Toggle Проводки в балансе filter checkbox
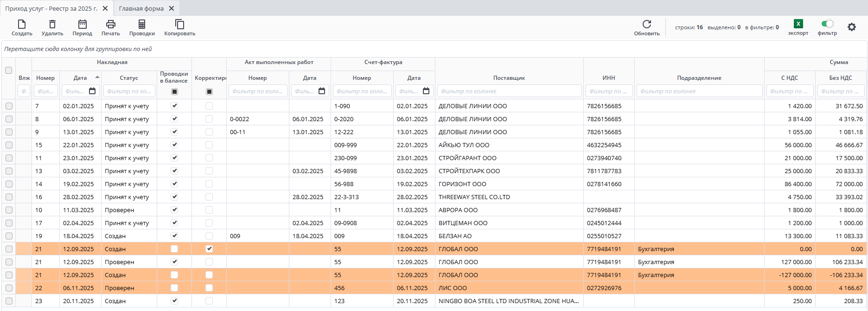The height and width of the screenshot is (311, 868). point(174,91)
